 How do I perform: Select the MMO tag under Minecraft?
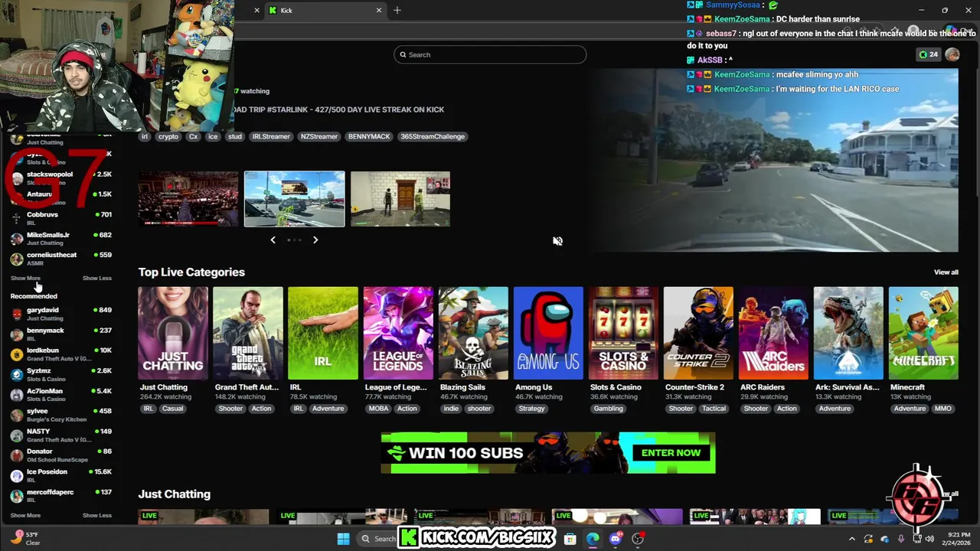942,409
